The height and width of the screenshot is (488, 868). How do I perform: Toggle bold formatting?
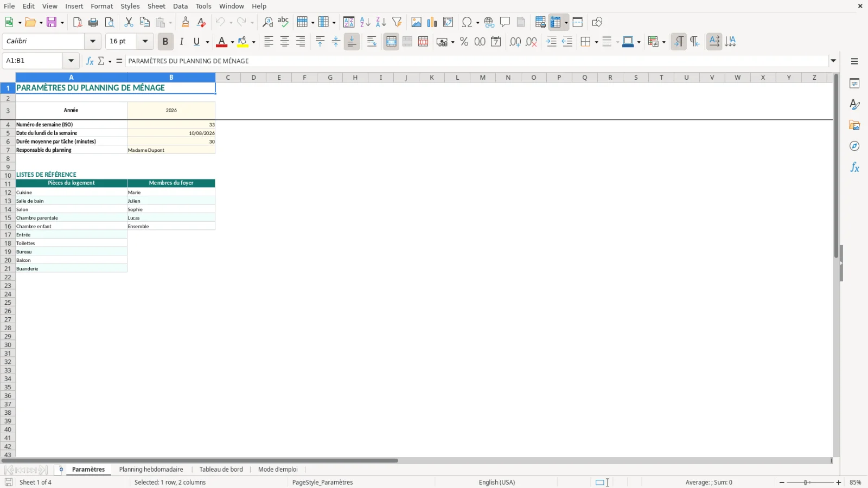[x=165, y=42]
